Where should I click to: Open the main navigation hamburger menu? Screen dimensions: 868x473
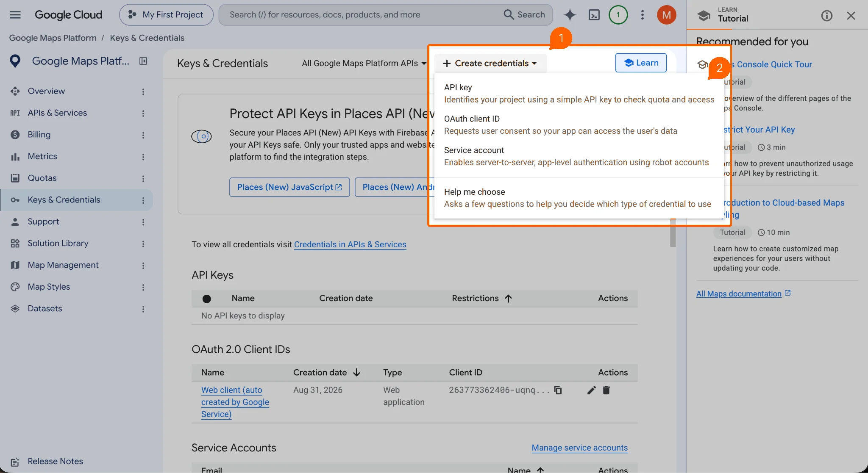point(15,15)
